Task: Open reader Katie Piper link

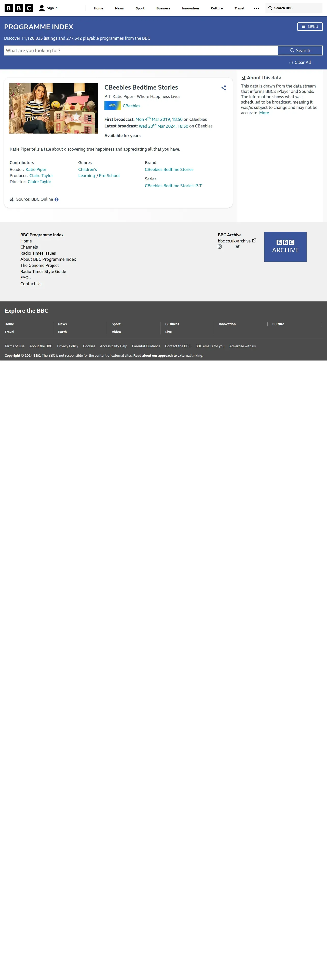Action: click(x=36, y=170)
